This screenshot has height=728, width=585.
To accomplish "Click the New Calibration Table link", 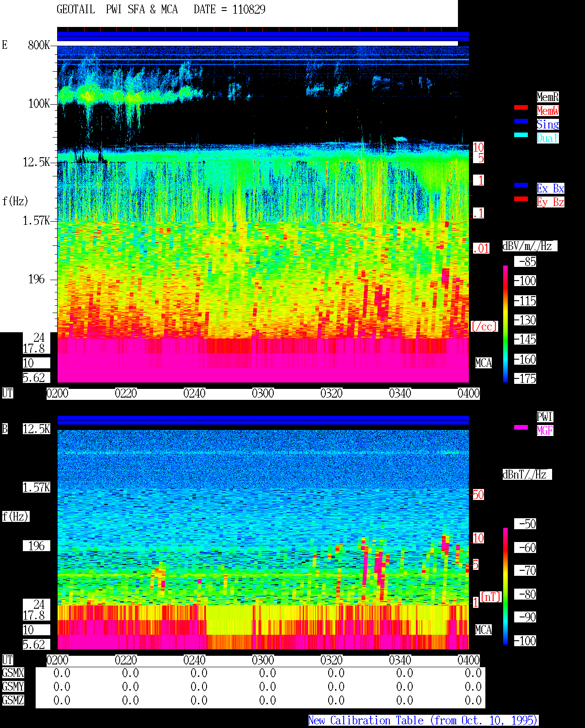I will click(x=423, y=721).
